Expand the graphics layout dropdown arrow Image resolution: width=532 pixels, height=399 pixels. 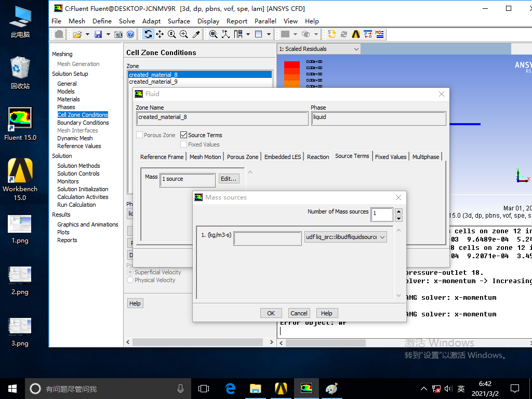click(x=269, y=34)
